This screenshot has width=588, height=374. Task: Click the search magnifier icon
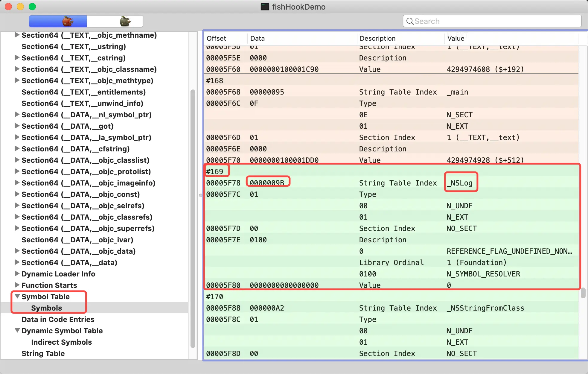410,21
